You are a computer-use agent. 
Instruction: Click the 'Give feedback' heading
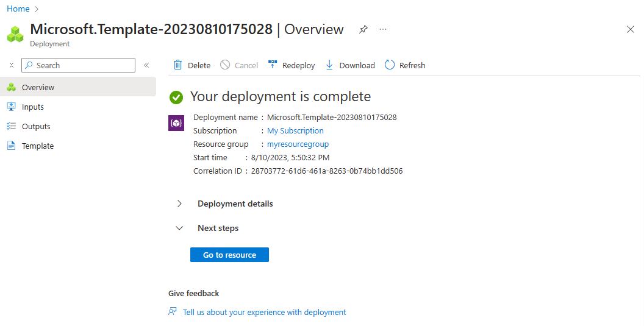pyautogui.click(x=193, y=293)
